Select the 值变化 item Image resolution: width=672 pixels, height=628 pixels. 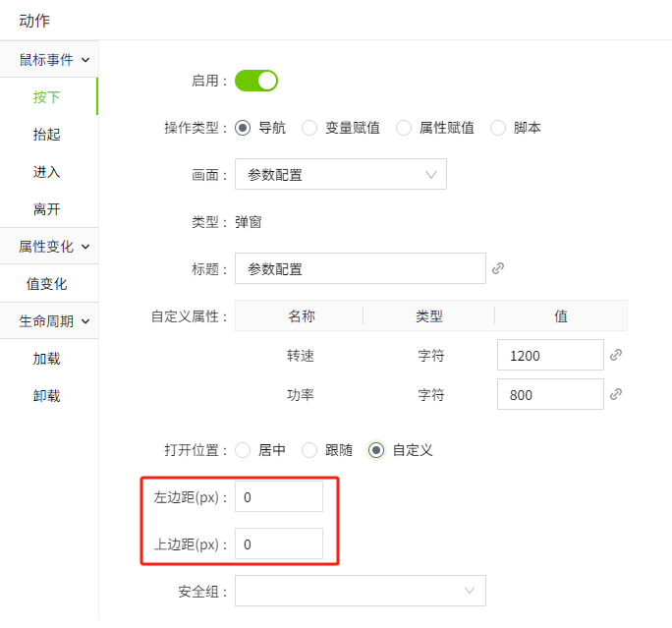tap(46, 284)
